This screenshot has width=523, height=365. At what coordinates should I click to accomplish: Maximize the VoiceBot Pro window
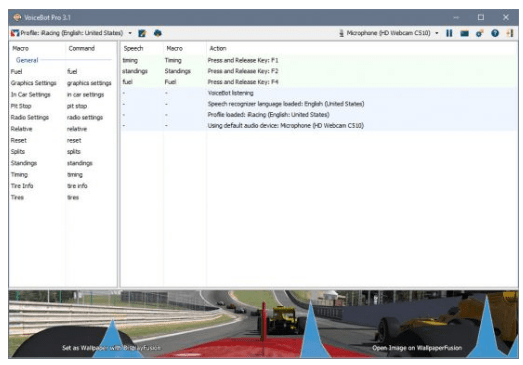click(x=481, y=17)
